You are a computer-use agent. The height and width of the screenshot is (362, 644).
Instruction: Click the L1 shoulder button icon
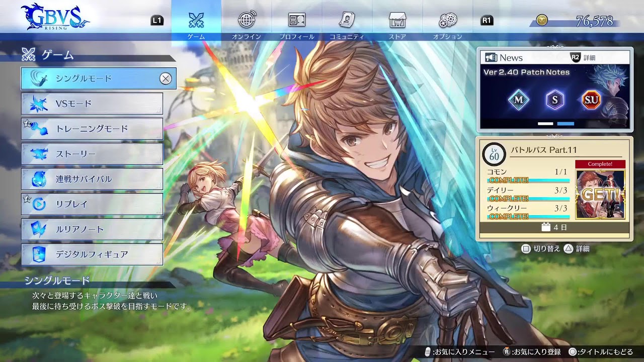coord(157,20)
